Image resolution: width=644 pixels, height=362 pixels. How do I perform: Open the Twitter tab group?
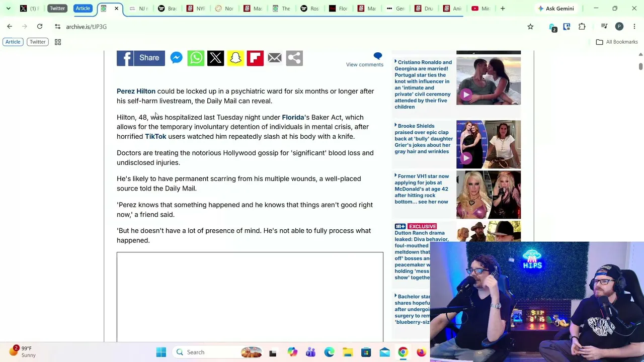click(x=57, y=9)
